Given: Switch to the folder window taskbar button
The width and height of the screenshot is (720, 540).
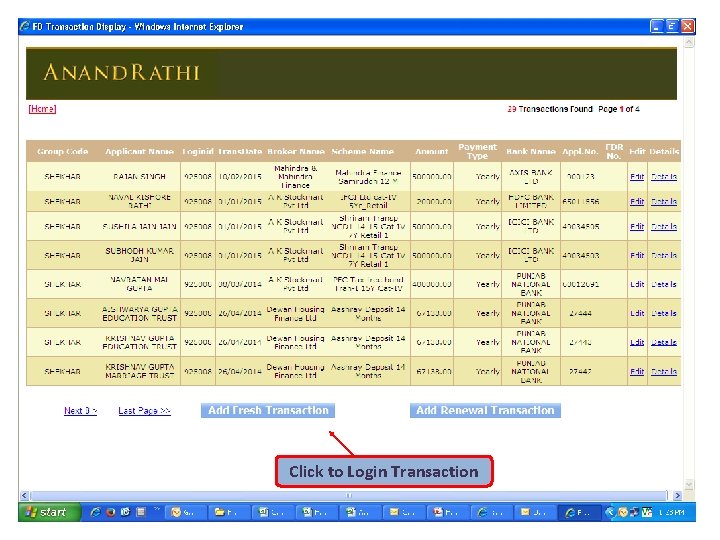Looking at the screenshot, I should click(228, 512).
